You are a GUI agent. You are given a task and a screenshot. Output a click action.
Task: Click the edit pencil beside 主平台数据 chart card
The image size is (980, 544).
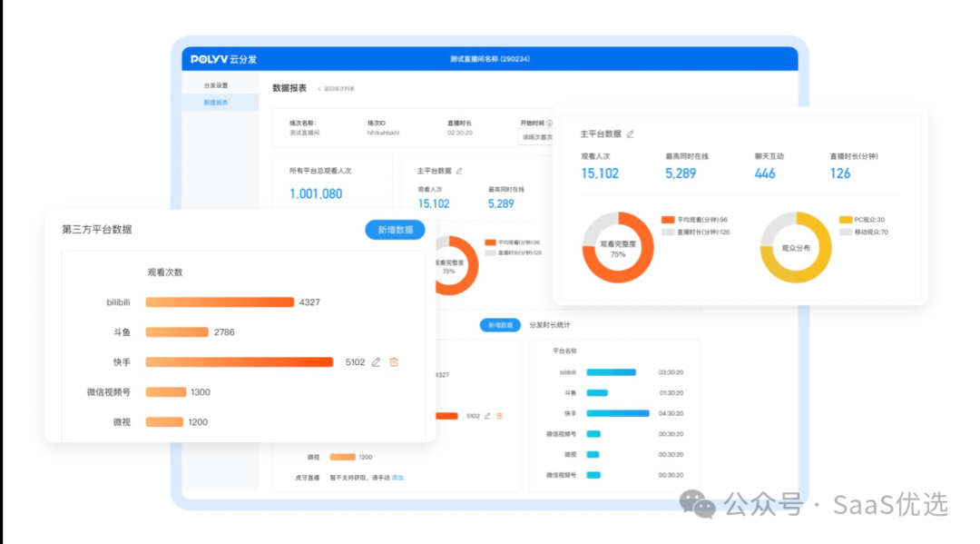(x=460, y=172)
